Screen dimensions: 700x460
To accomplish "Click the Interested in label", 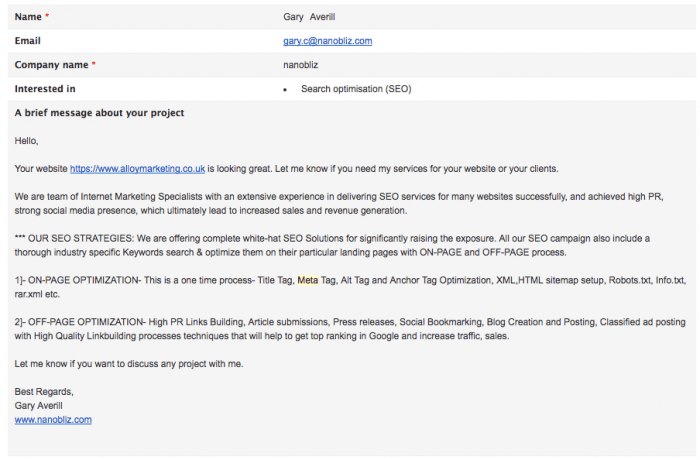I will [x=45, y=89].
